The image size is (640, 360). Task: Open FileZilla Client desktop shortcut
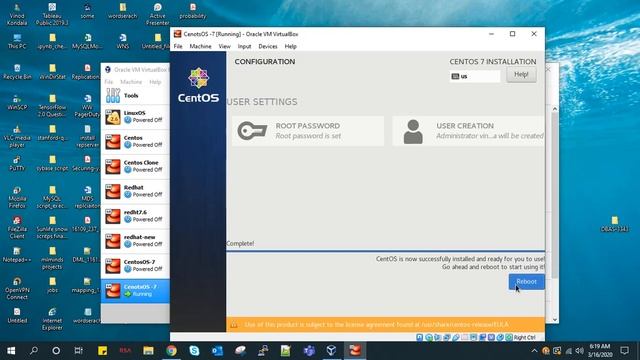click(17, 228)
